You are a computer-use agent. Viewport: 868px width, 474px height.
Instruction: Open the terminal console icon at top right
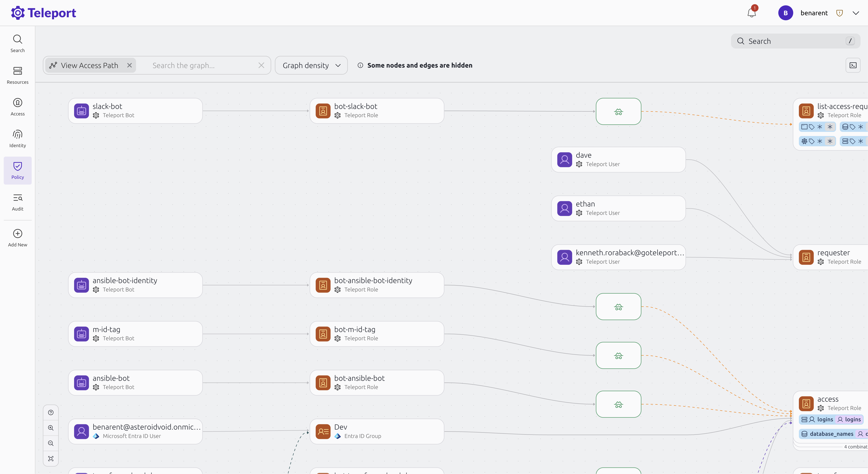(853, 65)
